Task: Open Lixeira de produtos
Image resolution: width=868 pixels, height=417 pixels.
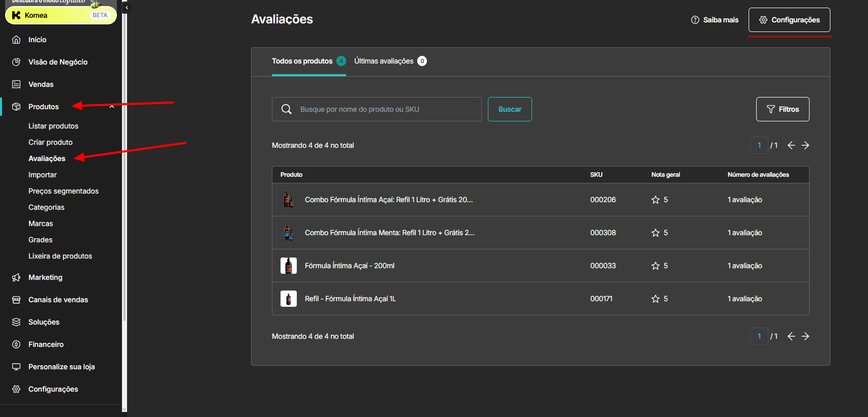Action: coord(60,256)
